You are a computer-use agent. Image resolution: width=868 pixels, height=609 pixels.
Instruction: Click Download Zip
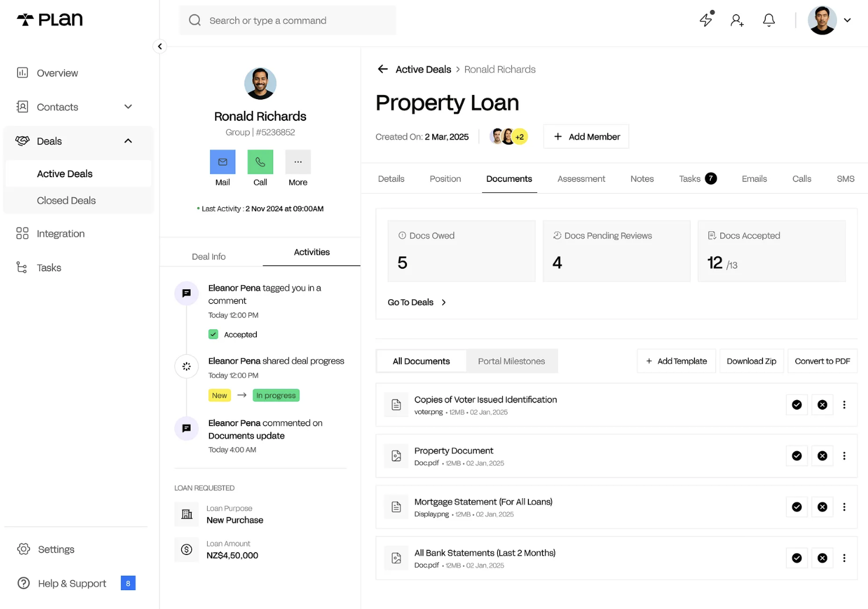click(751, 361)
